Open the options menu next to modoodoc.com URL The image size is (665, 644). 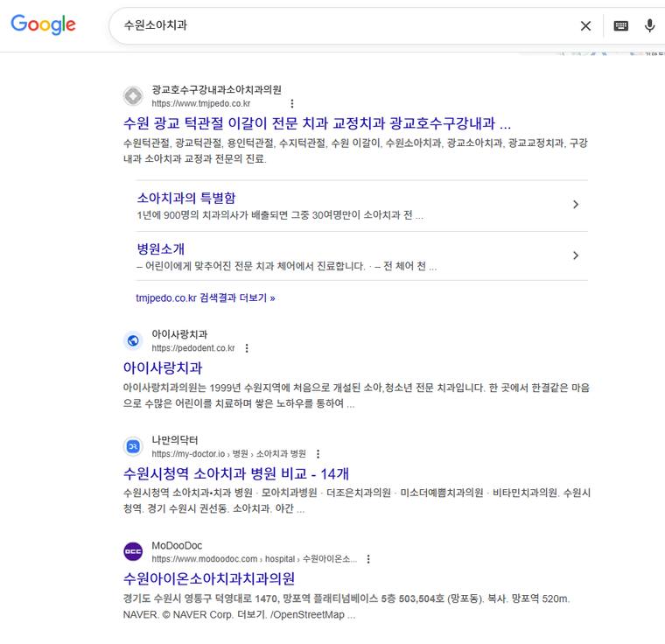click(x=368, y=559)
